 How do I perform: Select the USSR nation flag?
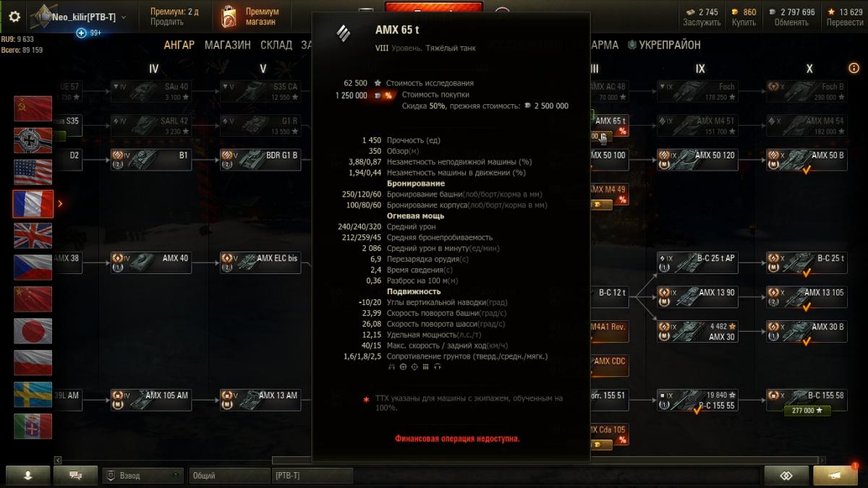(x=33, y=108)
